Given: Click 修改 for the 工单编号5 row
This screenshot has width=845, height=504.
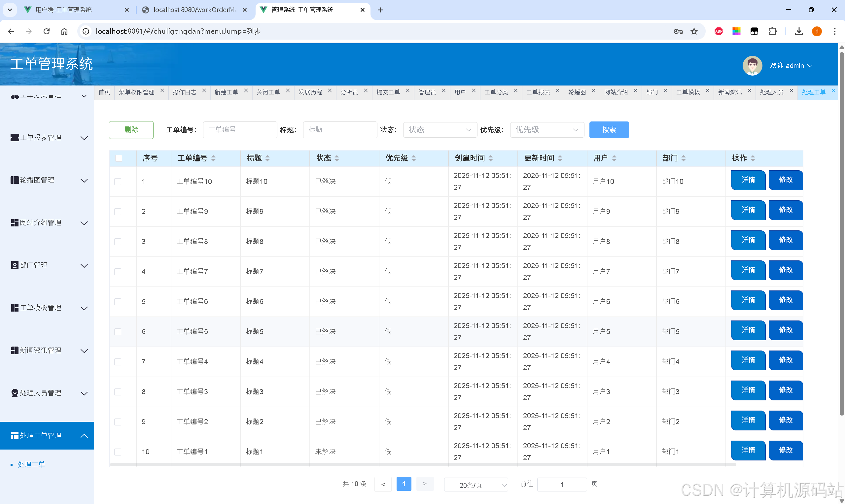Looking at the screenshot, I should pos(785,330).
